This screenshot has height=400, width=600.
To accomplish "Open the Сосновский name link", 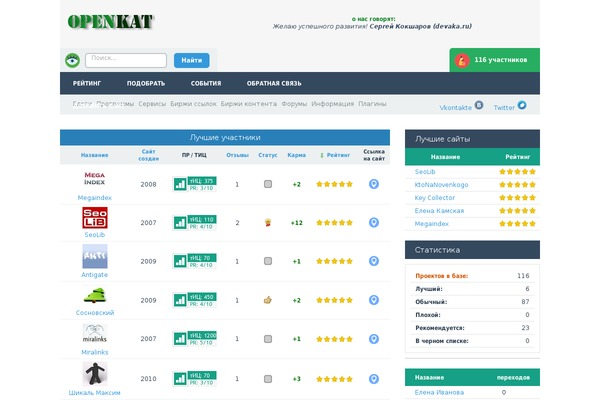I will click(95, 312).
